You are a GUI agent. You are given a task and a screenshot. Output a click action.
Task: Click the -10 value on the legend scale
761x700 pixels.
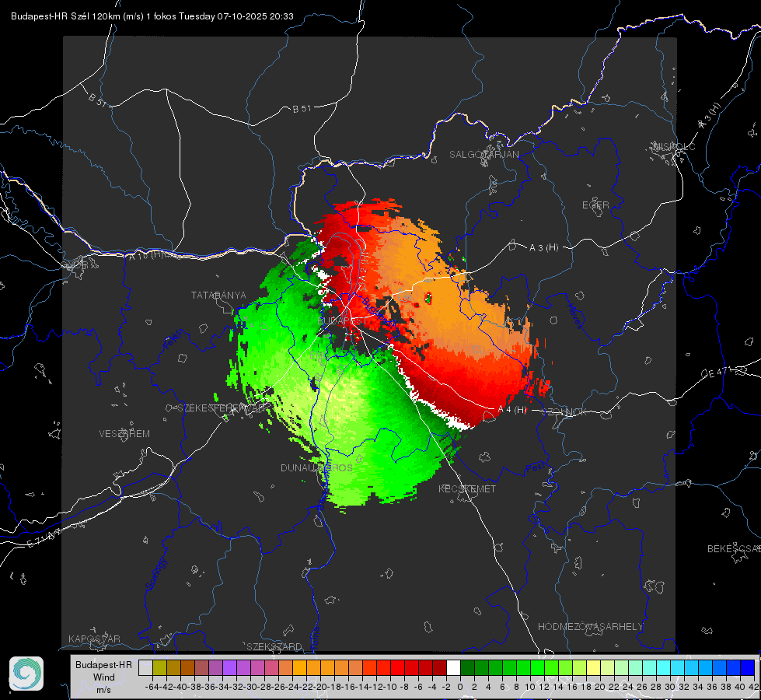click(390, 687)
